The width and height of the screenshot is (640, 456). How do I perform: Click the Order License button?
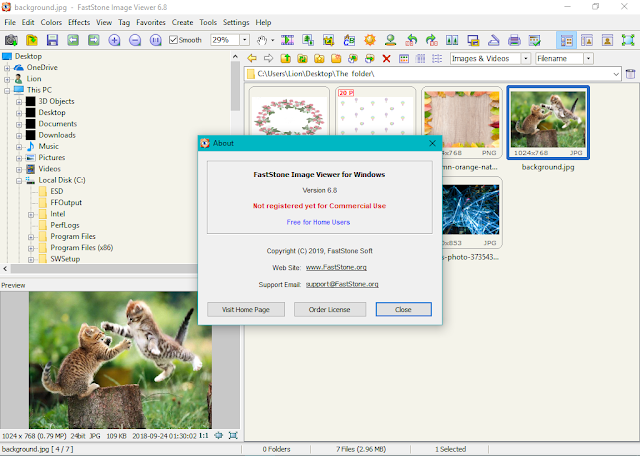[329, 309]
